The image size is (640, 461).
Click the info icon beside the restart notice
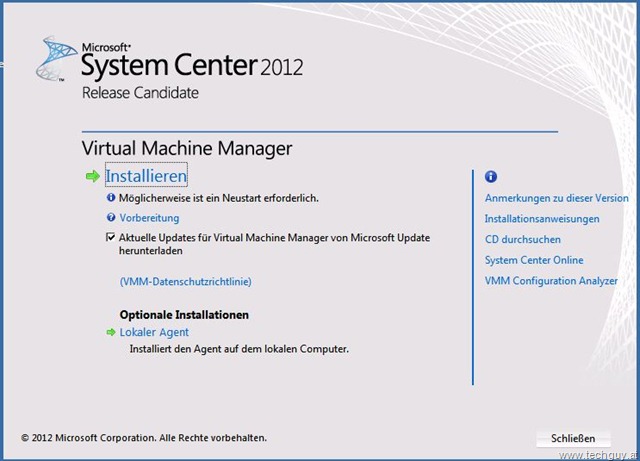[111, 198]
